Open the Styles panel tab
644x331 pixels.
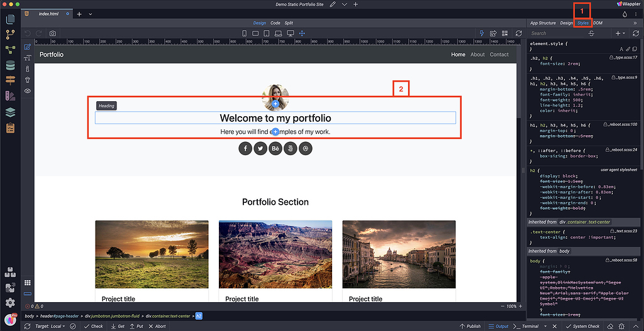coord(583,23)
